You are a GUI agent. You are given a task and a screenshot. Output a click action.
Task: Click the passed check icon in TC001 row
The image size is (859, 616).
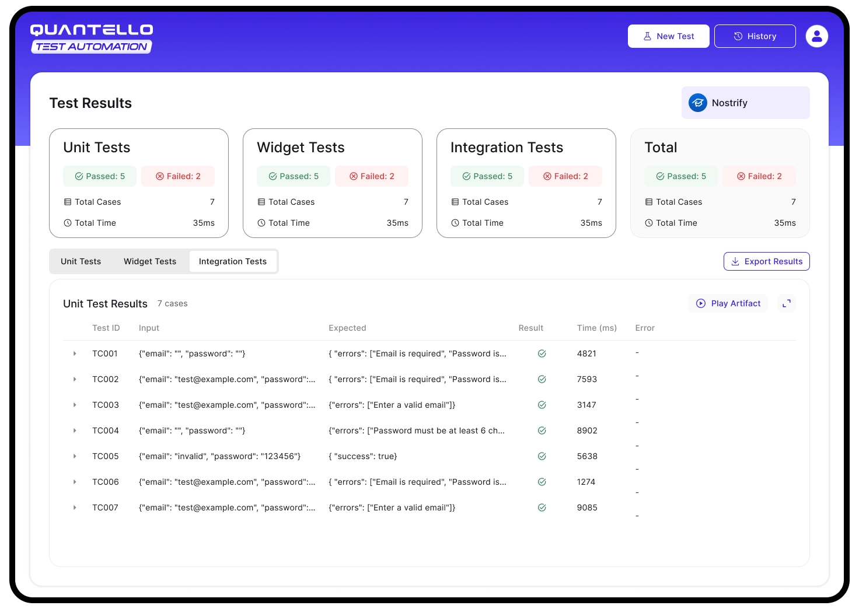point(542,353)
